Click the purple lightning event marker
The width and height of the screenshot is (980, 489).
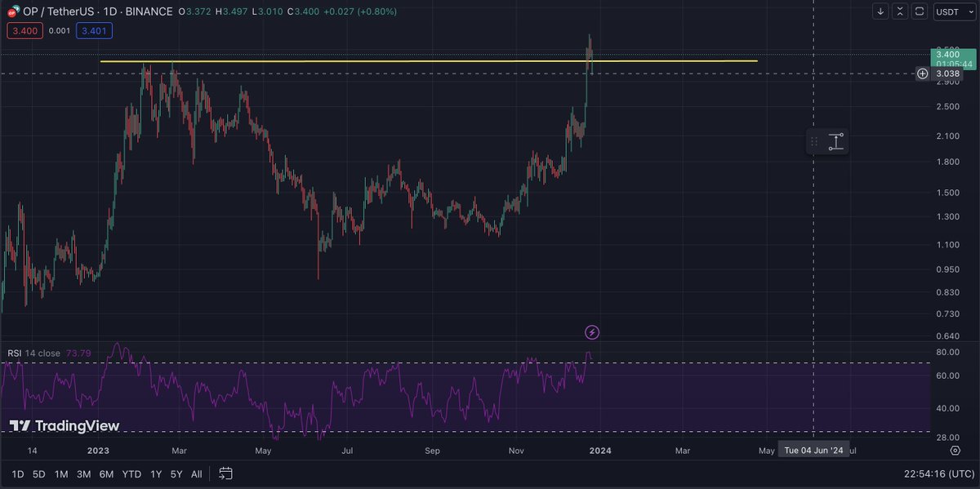tap(593, 332)
